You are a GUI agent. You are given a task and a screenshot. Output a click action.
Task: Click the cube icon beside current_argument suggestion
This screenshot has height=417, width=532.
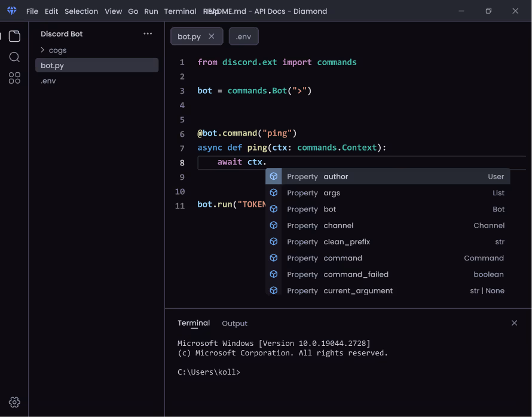[x=273, y=290]
